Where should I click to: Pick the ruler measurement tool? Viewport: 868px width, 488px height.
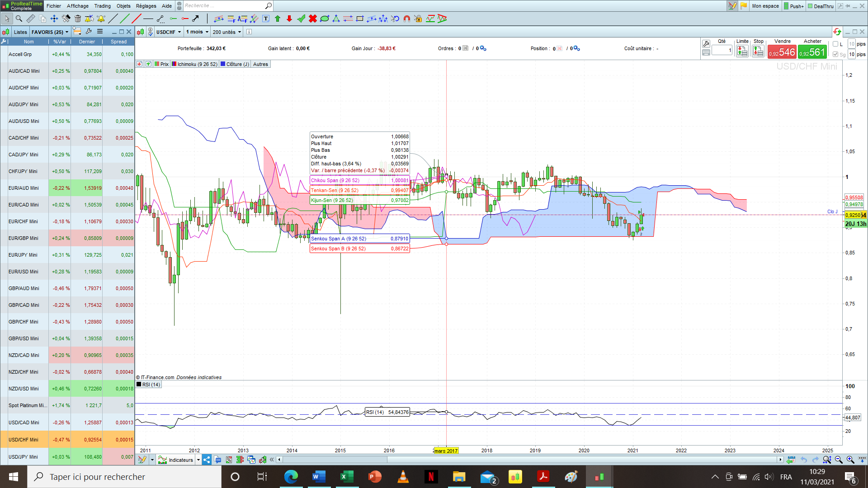[x=31, y=19]
